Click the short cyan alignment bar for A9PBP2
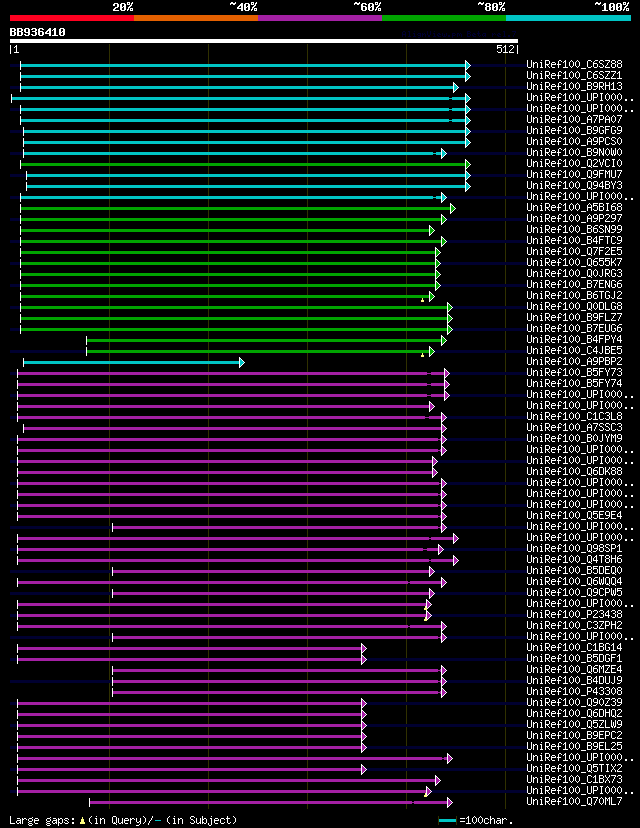This screenshot has width=640, height=828. click(133, 362)
